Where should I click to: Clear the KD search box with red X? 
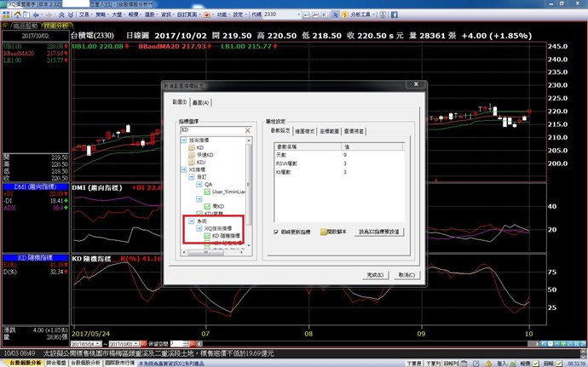point(248,130)
